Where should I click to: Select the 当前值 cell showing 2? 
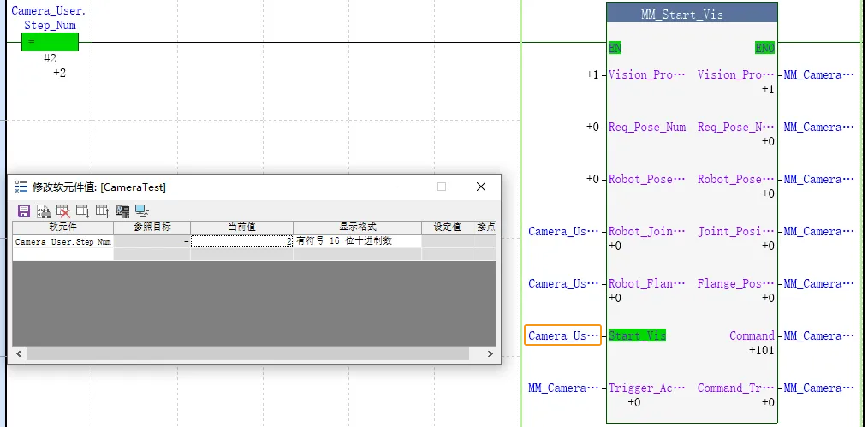click(x=242, y=241)
